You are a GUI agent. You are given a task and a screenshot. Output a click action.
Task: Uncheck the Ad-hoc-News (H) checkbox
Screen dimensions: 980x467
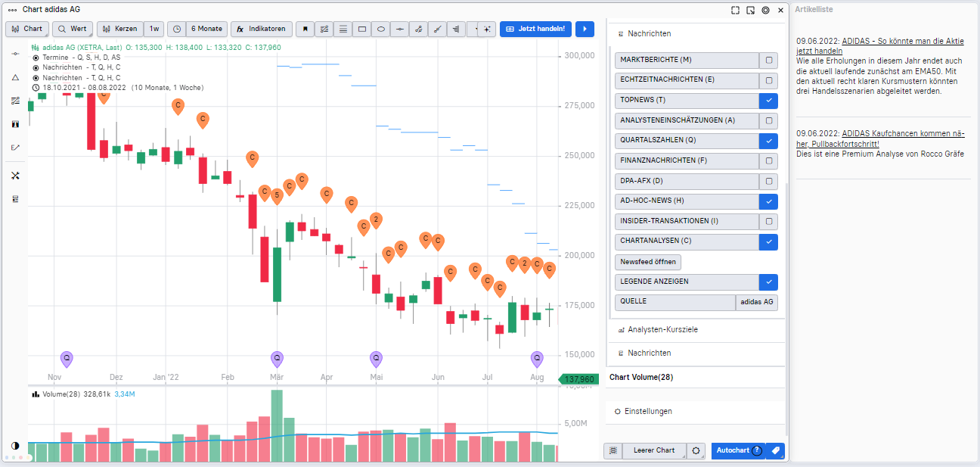pyautogui.click(x=768, y=201)
